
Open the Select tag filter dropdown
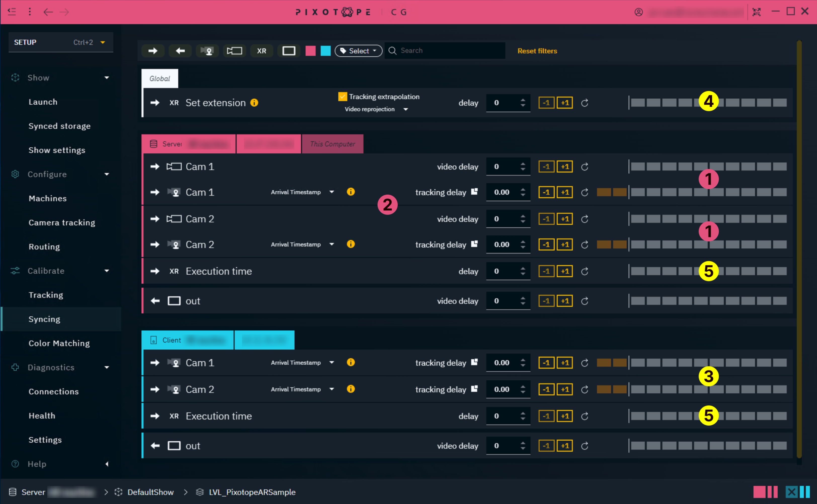(358, 51)
